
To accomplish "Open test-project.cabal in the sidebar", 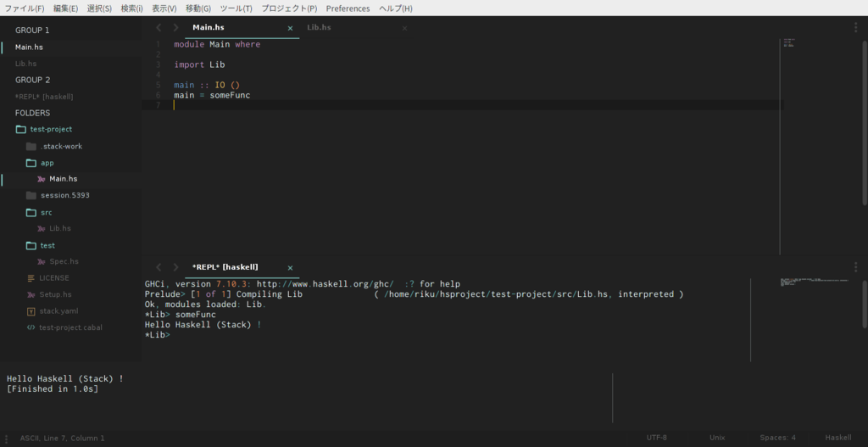I will pos(71,327).
